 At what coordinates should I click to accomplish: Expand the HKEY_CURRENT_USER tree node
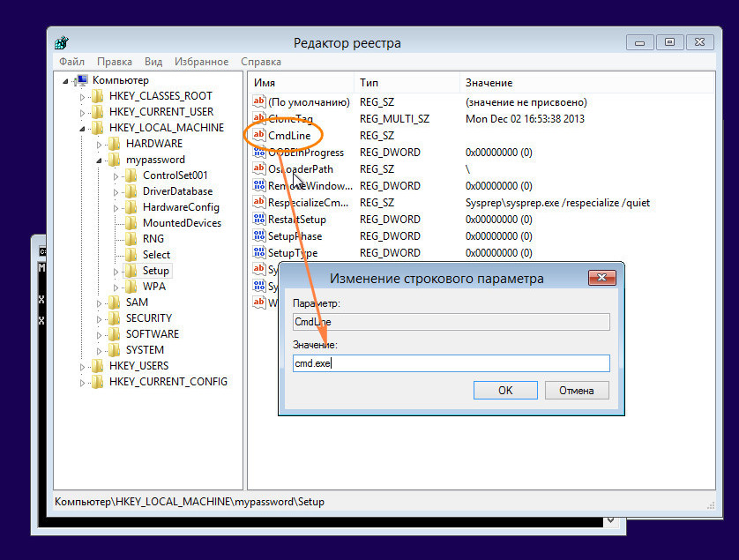pos(83,113)
